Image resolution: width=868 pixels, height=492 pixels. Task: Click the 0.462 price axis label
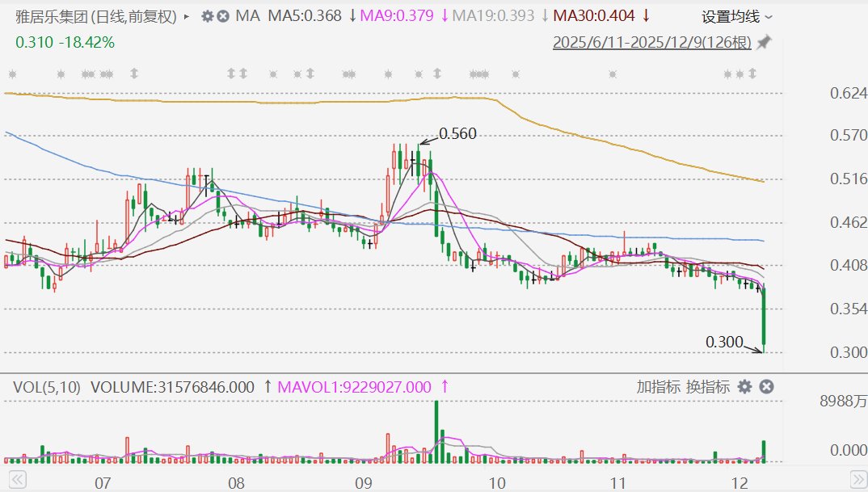point(848,222)
